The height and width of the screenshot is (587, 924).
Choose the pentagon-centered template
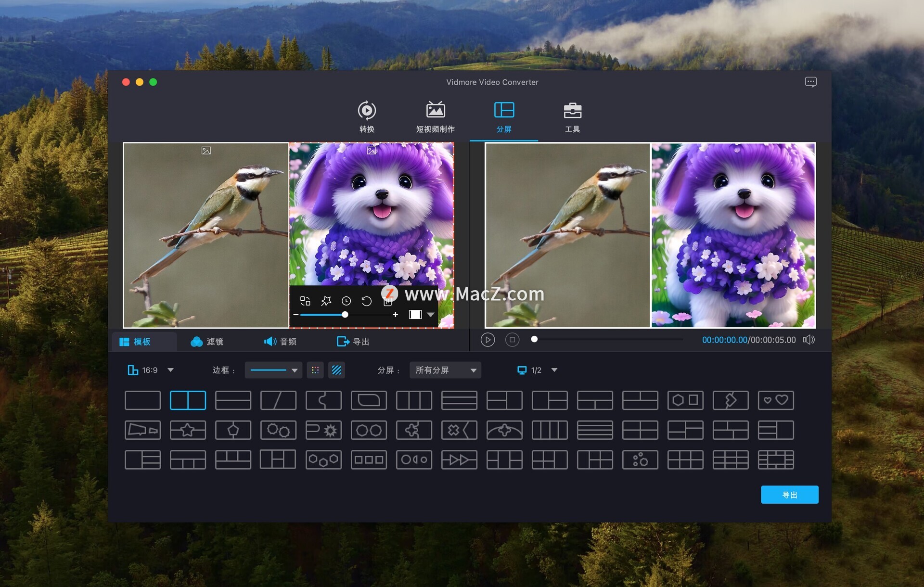pos(233,430)
